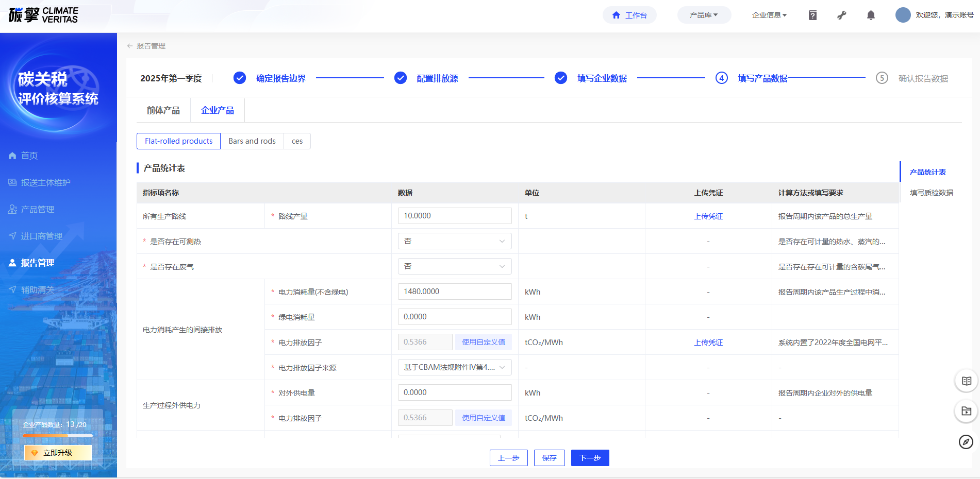Click 上传凭证 link in 路线产量 row
The height and width of the screenshot is (479, 980).
tap(708, 216)
